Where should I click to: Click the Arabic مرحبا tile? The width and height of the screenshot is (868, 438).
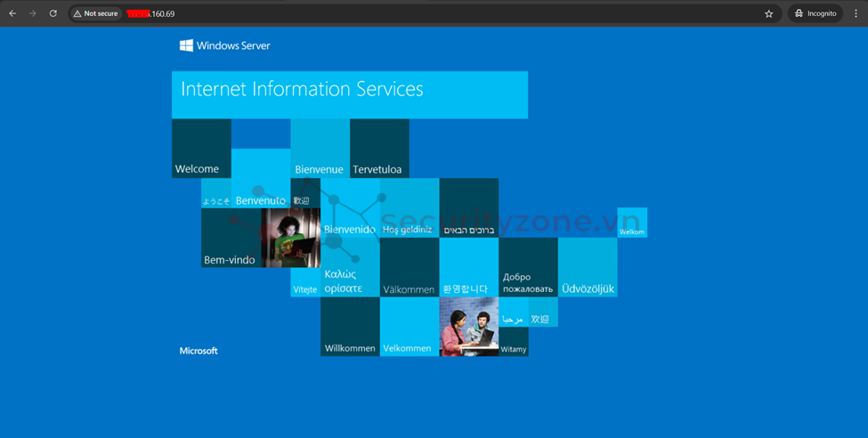(x=514, y=312)
